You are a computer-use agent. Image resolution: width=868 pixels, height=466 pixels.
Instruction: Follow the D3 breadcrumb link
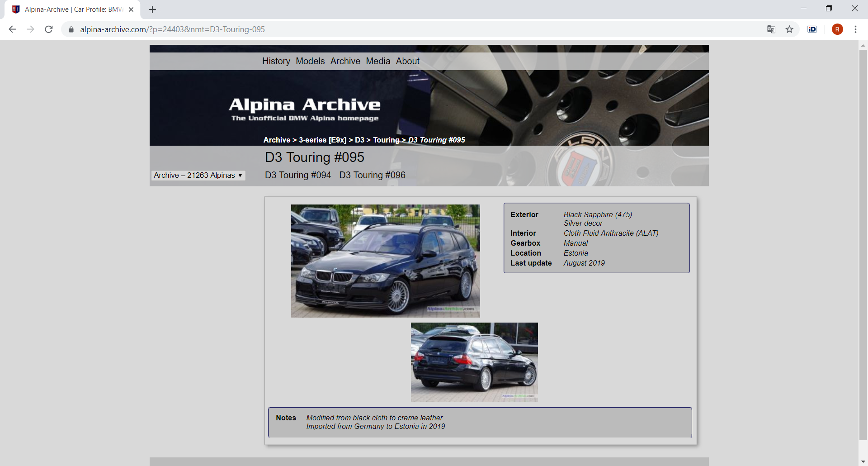[x=359, y=140]
